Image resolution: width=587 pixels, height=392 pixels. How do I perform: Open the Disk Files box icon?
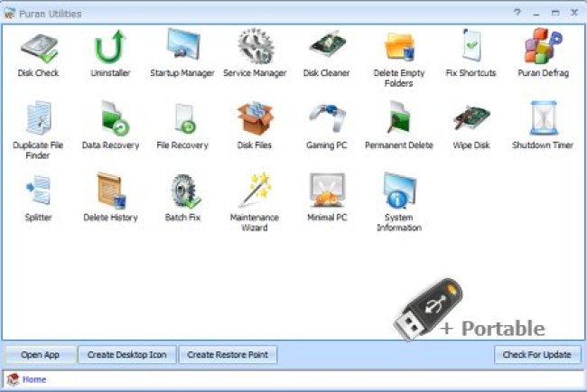click(255, 118)
